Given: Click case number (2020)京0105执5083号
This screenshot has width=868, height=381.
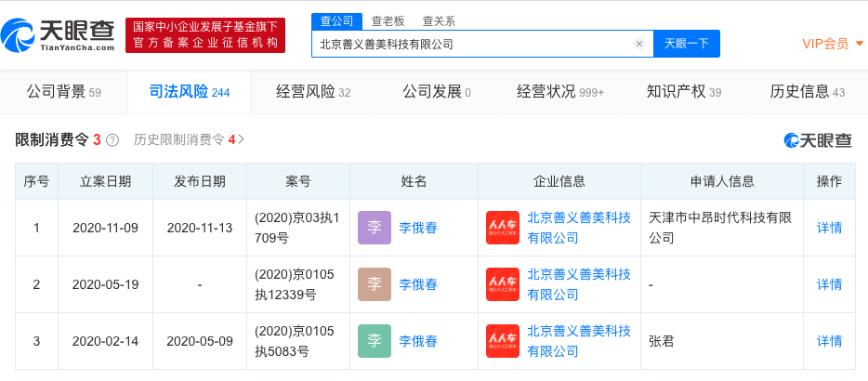Looking at the screenshot, I should 295,341.
